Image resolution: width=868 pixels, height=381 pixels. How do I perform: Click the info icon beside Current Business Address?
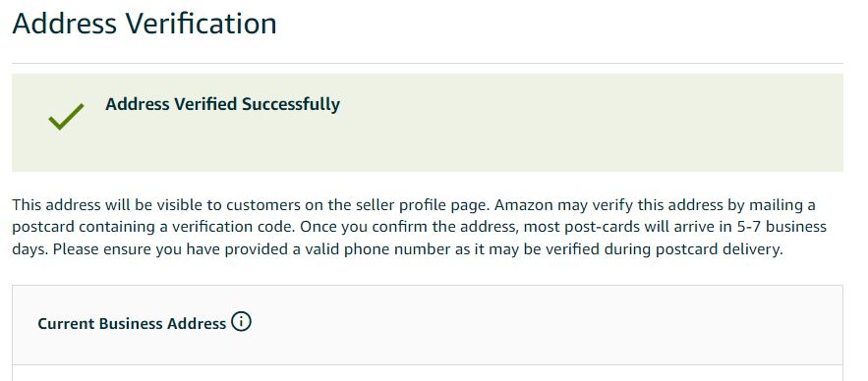(x=241, y=321)
